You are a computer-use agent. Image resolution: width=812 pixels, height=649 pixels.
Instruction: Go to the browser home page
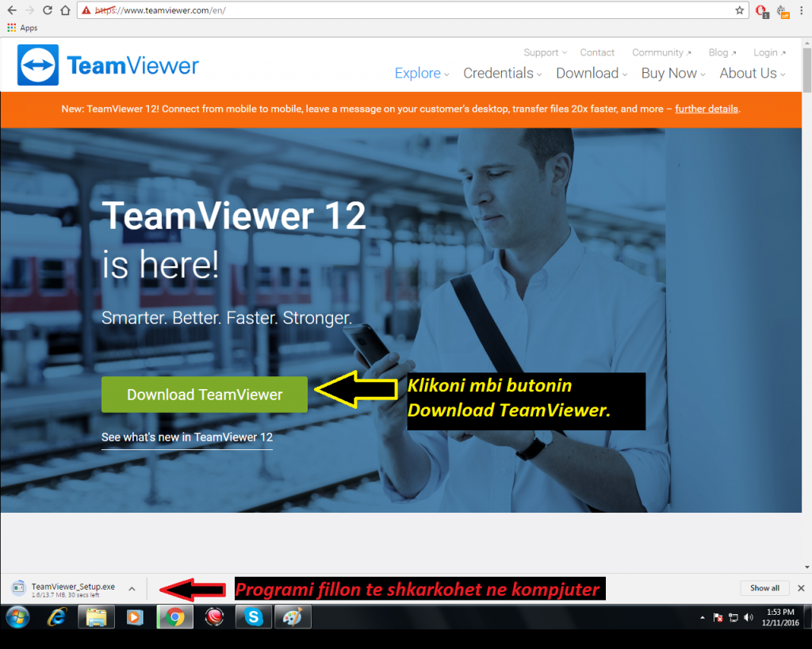[65, 10]
